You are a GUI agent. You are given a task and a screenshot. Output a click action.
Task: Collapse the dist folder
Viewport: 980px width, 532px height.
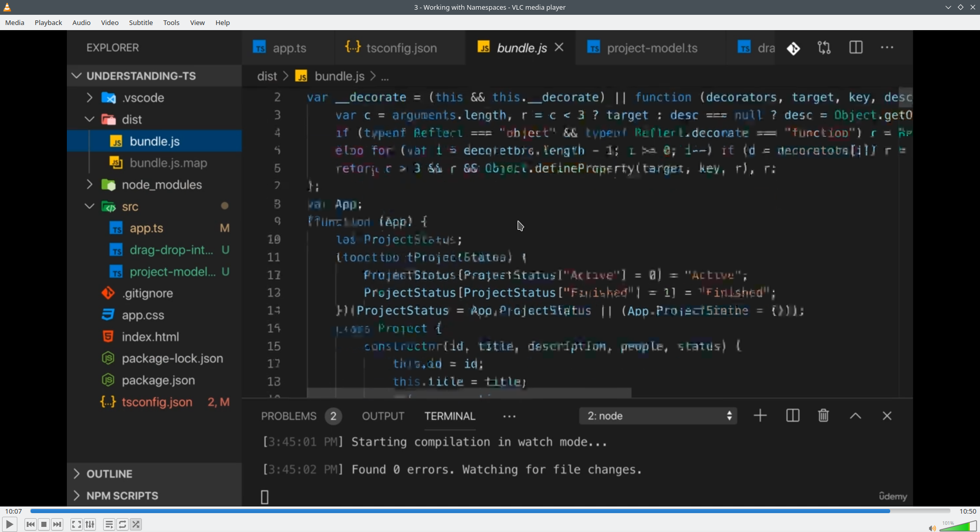155,119
